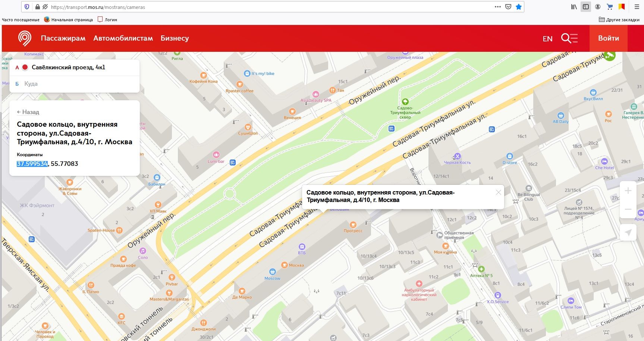644x341 pixels.
Task: Select the ВТБ bank marker on map
Action: 302,247
